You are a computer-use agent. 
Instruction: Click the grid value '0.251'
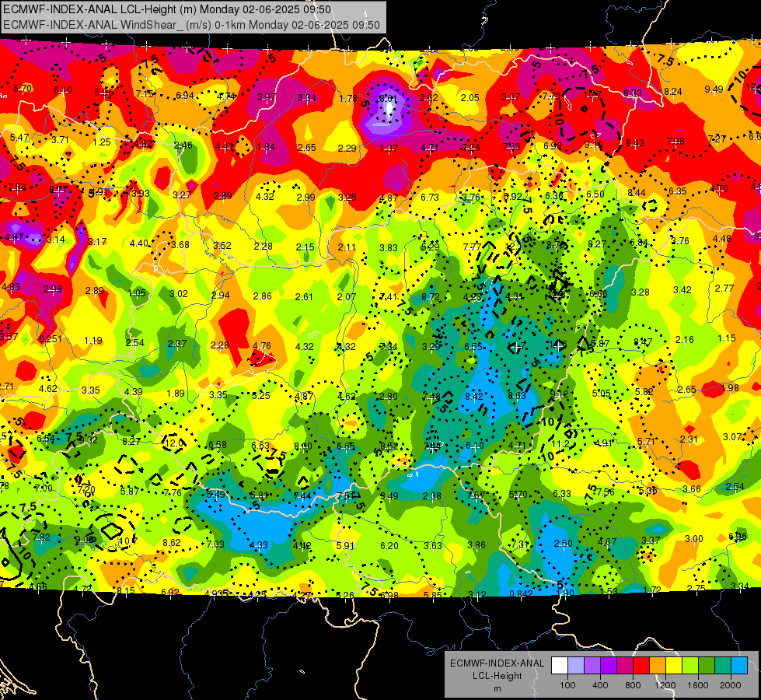[x=51, y=338]
